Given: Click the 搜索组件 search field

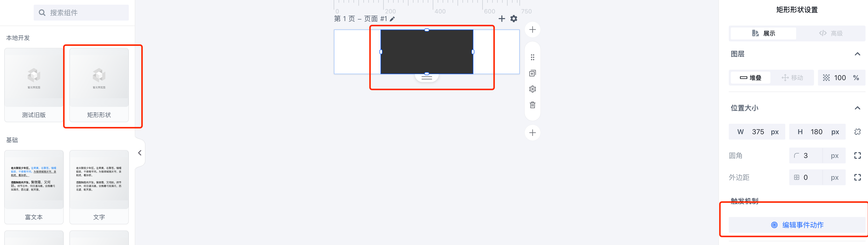Looking at the screenshot, I should 81,13.
